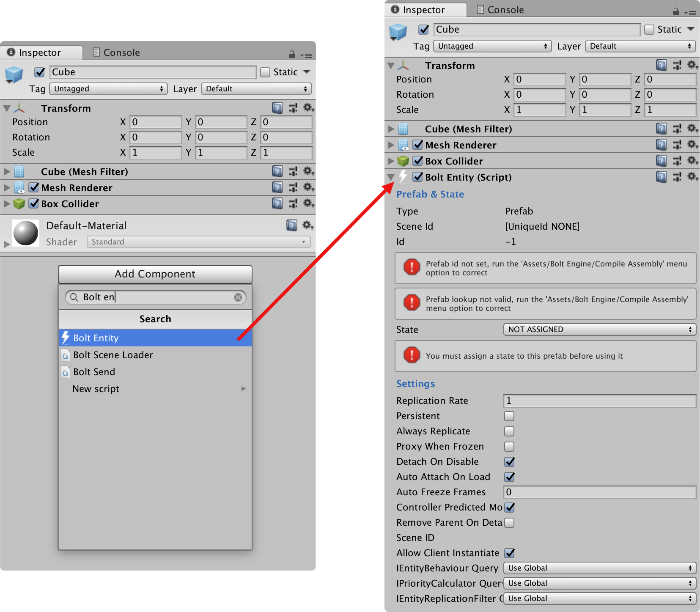Click Default-Material sphere preview thumbnail

point(26,233)
